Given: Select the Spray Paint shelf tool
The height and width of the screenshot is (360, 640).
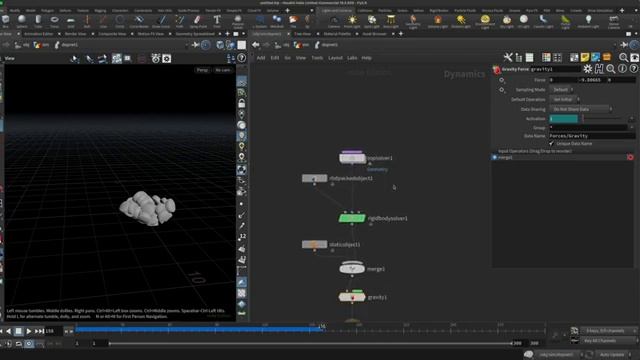Looking at the screenshot, I should (x=198, y=21).
